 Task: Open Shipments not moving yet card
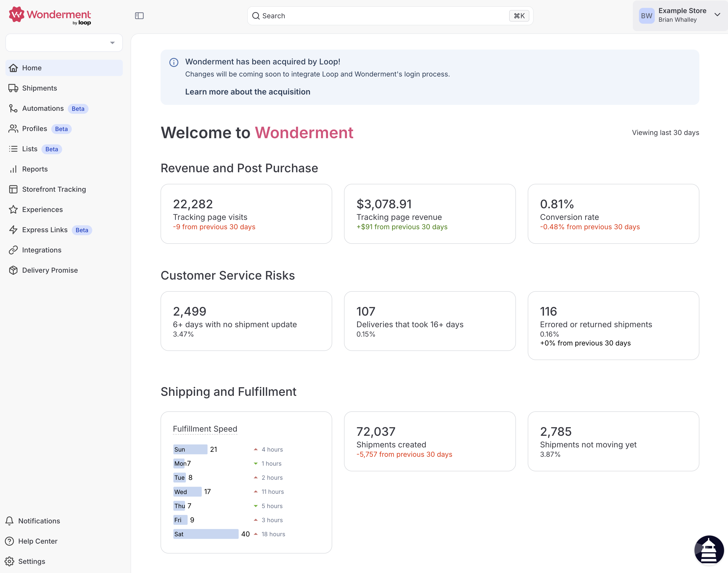613,441
